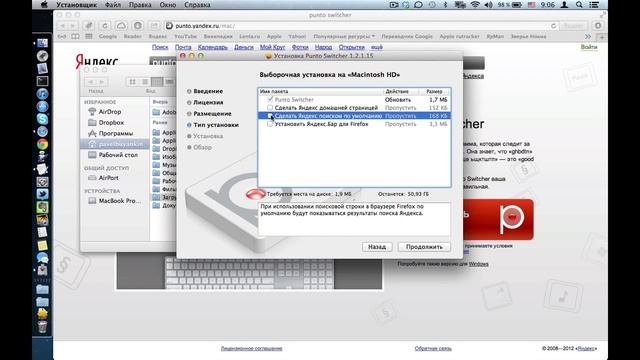Click the Продолжить button in installer
The image size is (640, 360).
(424, 247)
